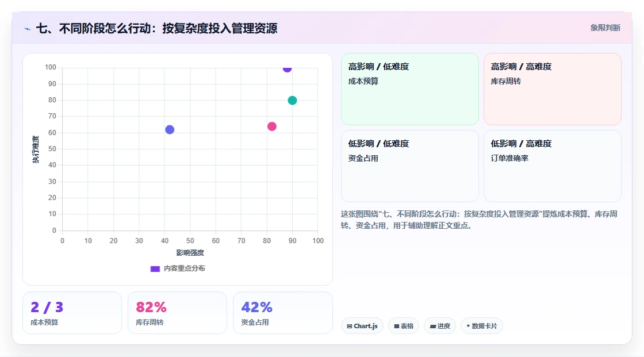
Task: Toggle the 内容重点分布 legend swatch
Action: 155,268
